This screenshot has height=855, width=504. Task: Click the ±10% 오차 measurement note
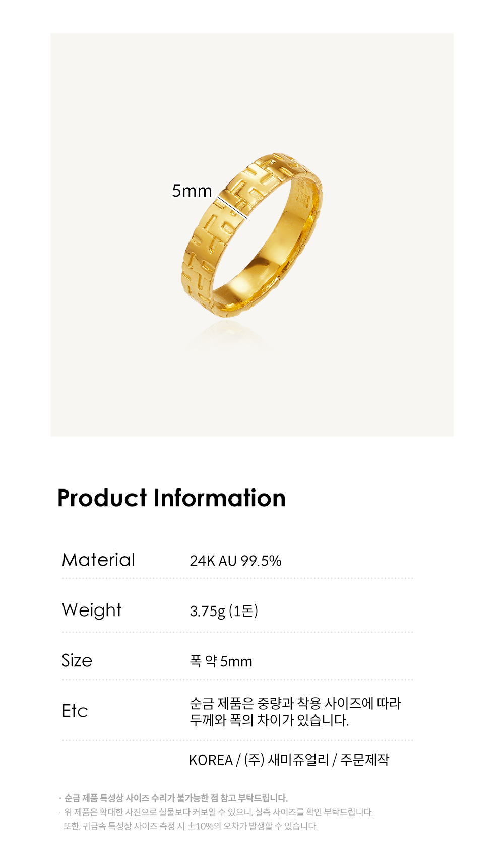191,826
